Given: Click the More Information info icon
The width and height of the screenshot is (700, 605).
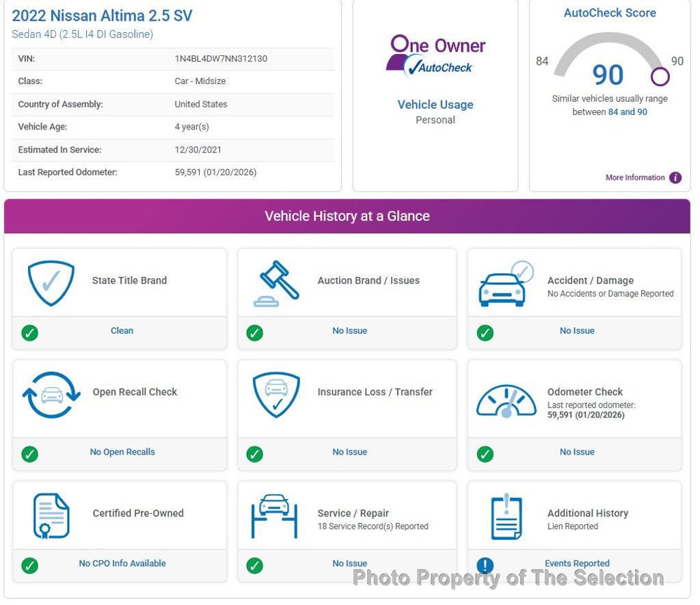Looking at the screenshot, I should coord(675,178).
